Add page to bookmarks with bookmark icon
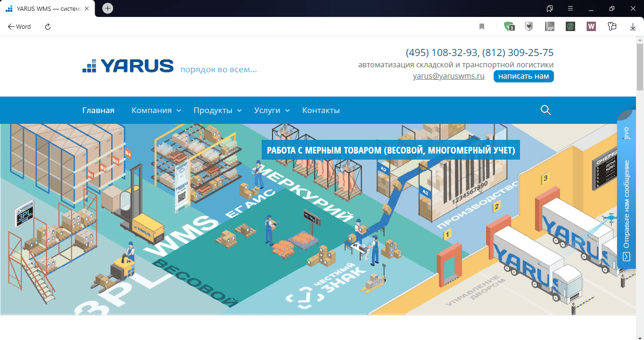This screenshot has width=644, height=340. (482, 27)
